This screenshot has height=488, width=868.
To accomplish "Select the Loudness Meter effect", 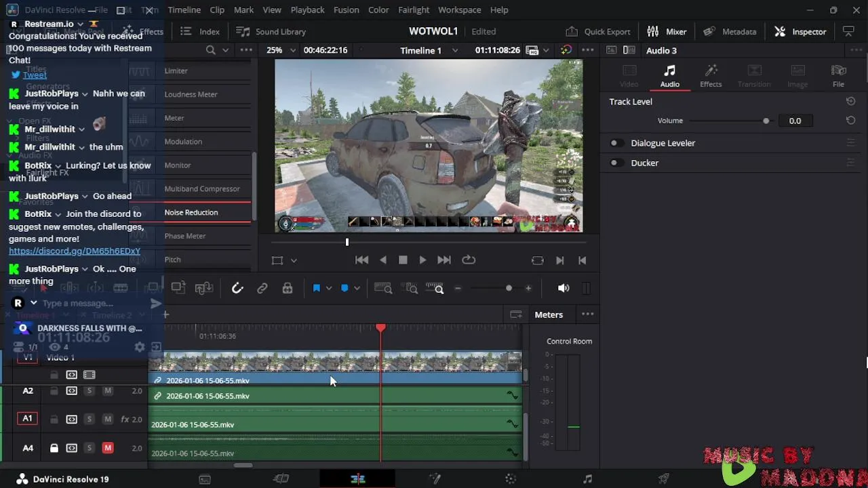I will click(x=191, y=94).
